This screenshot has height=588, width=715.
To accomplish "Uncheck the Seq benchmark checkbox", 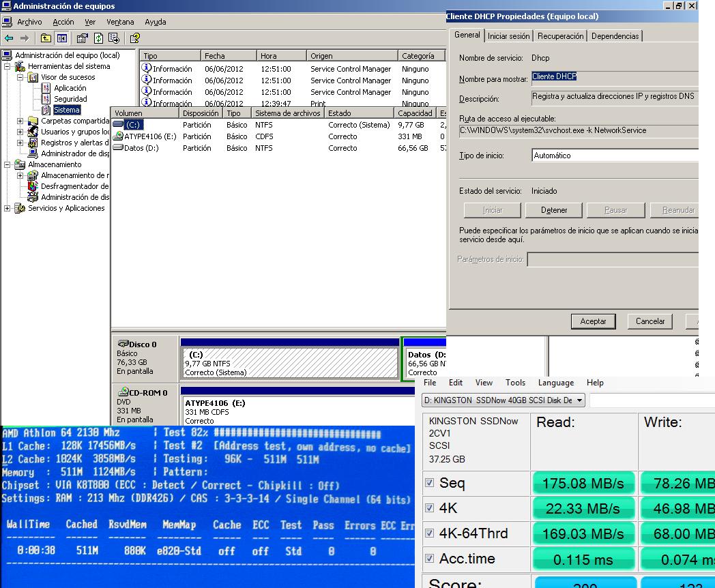I will [x=429, y=484].
